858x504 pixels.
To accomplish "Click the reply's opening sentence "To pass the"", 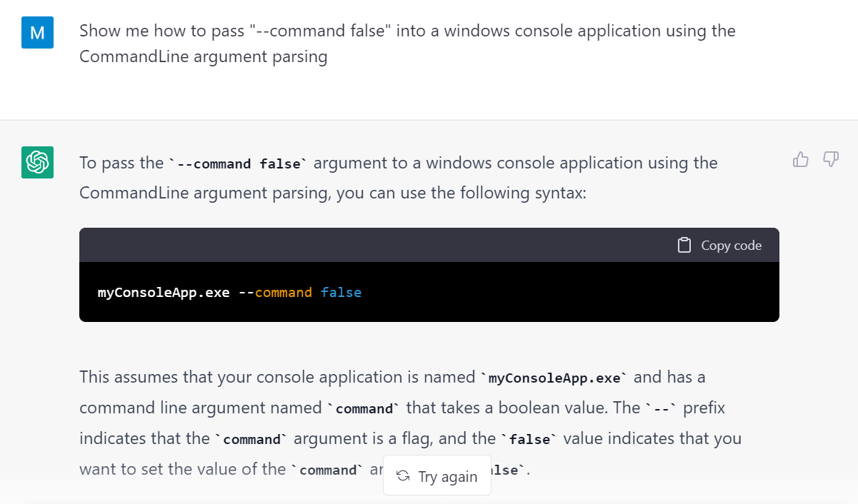I will [x=121, y=163].
